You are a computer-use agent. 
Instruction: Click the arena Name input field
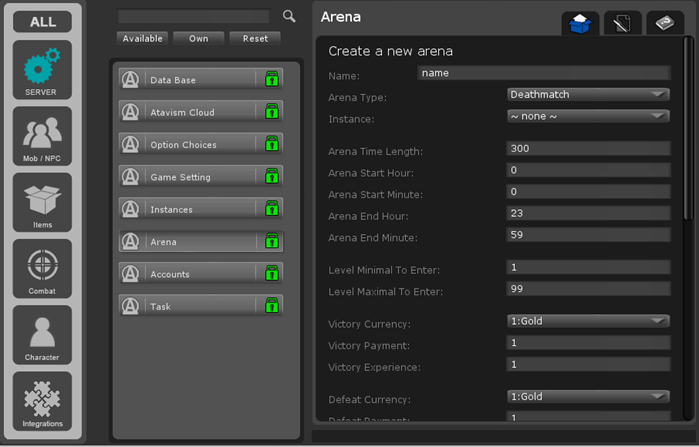tap(543, 73)
